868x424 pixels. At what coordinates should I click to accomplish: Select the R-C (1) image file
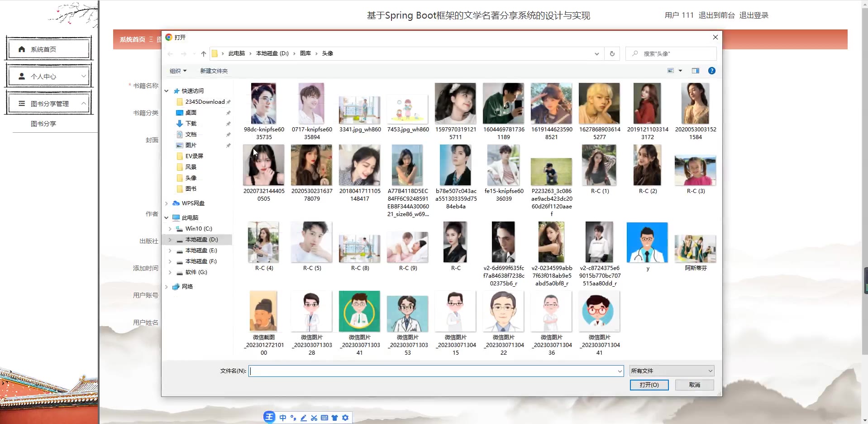point(600,169)
